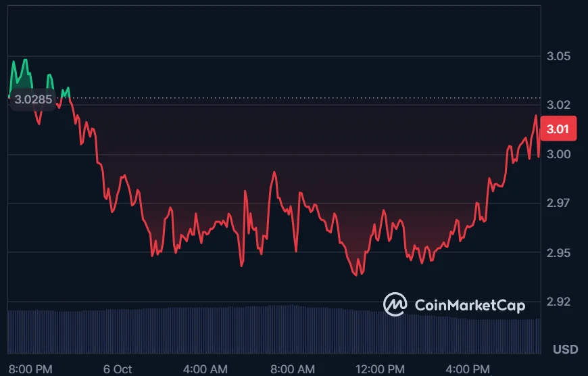
Task: Click the 8:00 PM time axis label
Action: coord(30,369)
